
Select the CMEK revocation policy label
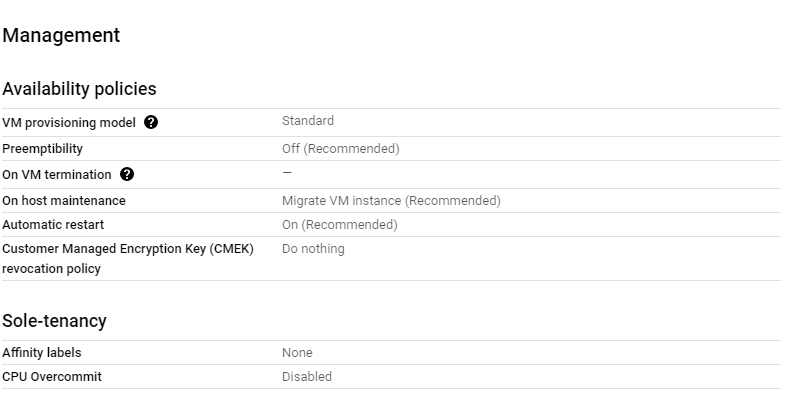(128, 258)
